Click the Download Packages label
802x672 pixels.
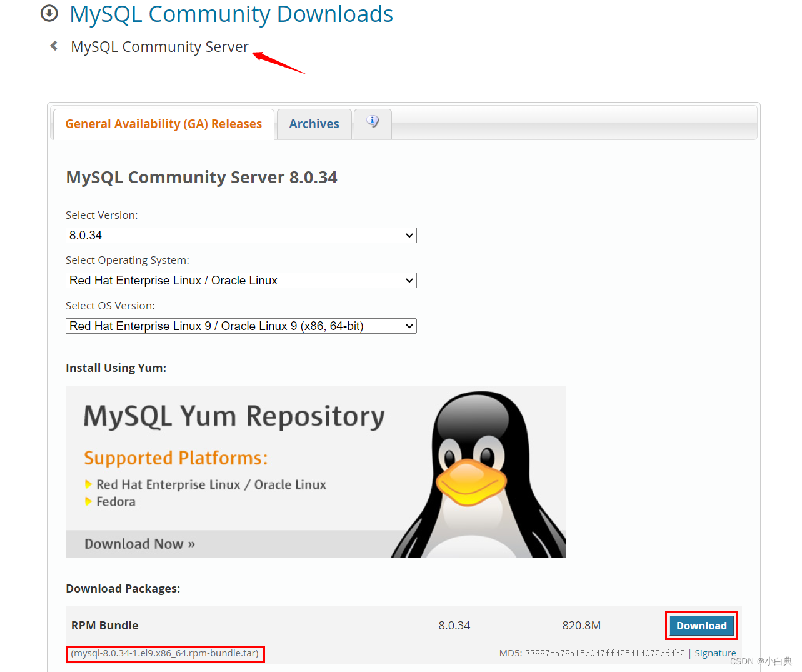coord(123,589)
